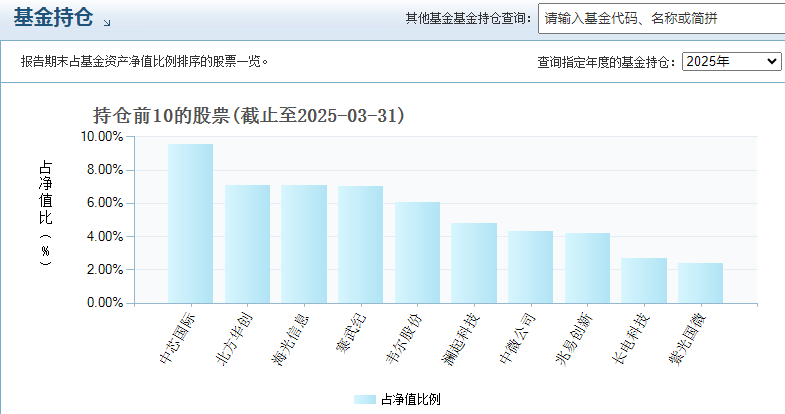
Task: Click the 其他基金基金持仓查询 label
Action: pos(468,19)
